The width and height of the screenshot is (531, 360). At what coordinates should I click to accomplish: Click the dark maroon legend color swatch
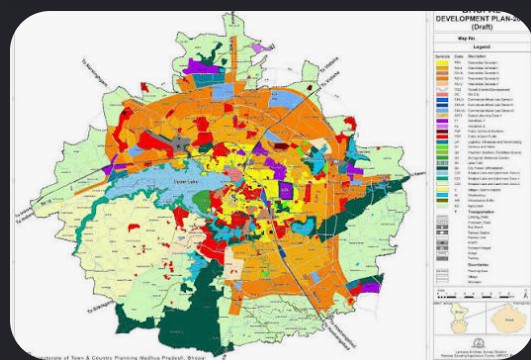click(442, 131)
